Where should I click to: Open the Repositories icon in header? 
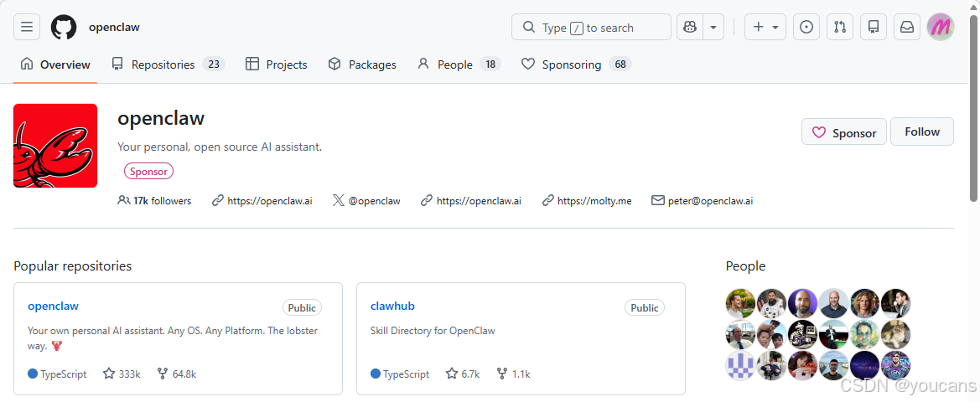(x=874, y=28)
